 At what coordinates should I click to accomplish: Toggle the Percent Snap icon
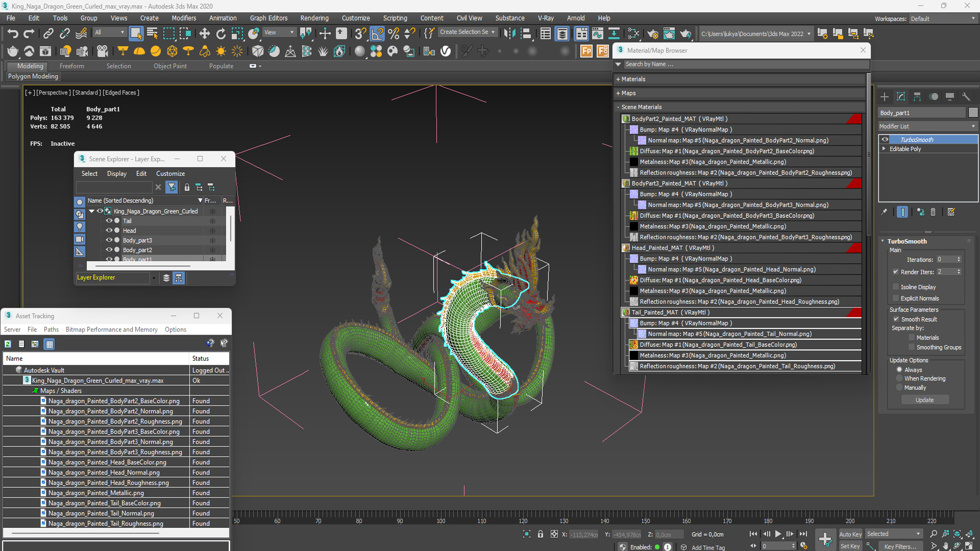click(x=394, y=34)
